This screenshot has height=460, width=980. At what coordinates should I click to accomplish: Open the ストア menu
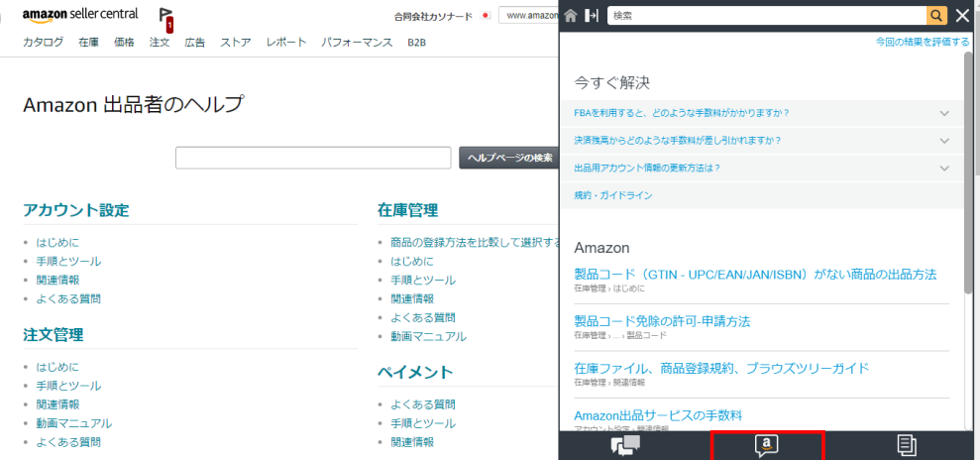pos(236,43)
